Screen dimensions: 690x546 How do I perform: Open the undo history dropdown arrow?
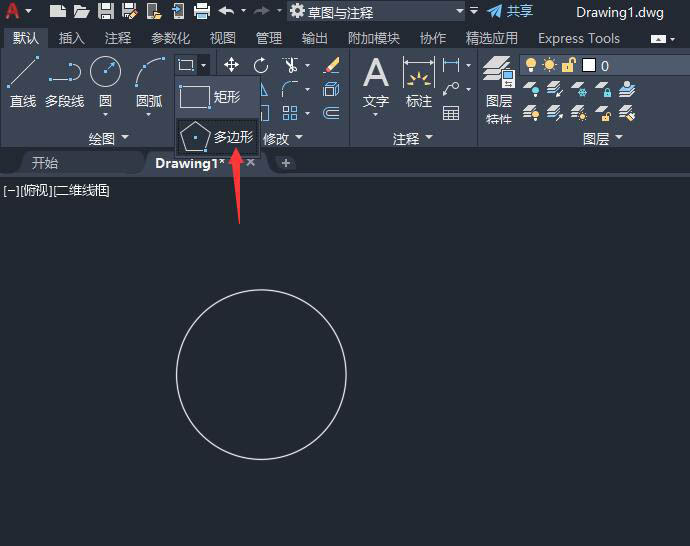[243, 11]
